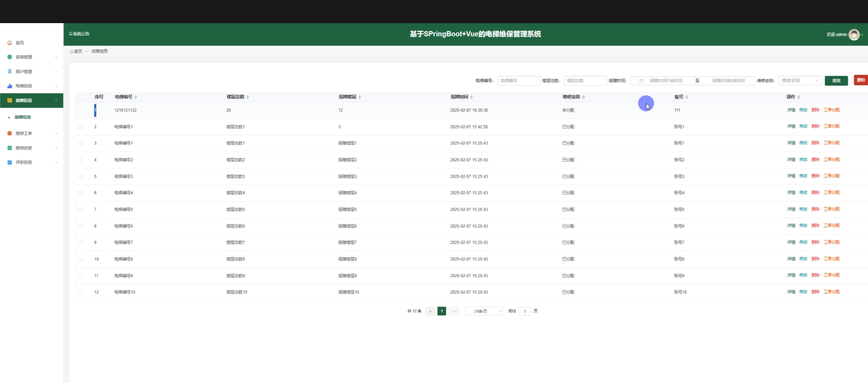The height and width of the screenshot is (383, 868).
Task: Click 工单分配 link in the first row
Action: click(831, 110)
